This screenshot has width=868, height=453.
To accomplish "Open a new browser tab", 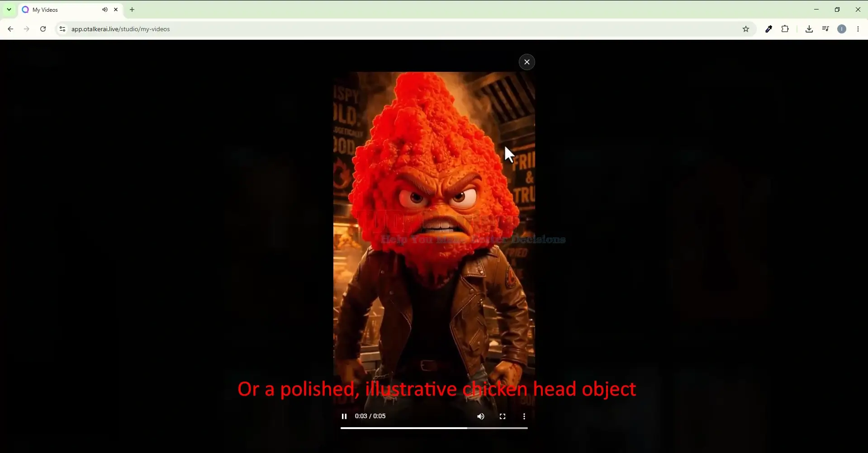I will (x=133, y=9).
